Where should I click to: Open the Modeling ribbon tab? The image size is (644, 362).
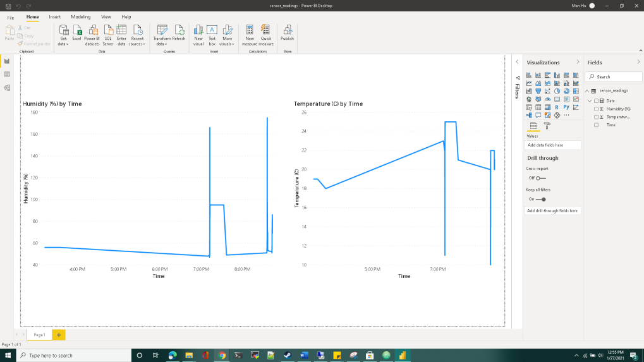pyautogui.click(x=80, y=17)
